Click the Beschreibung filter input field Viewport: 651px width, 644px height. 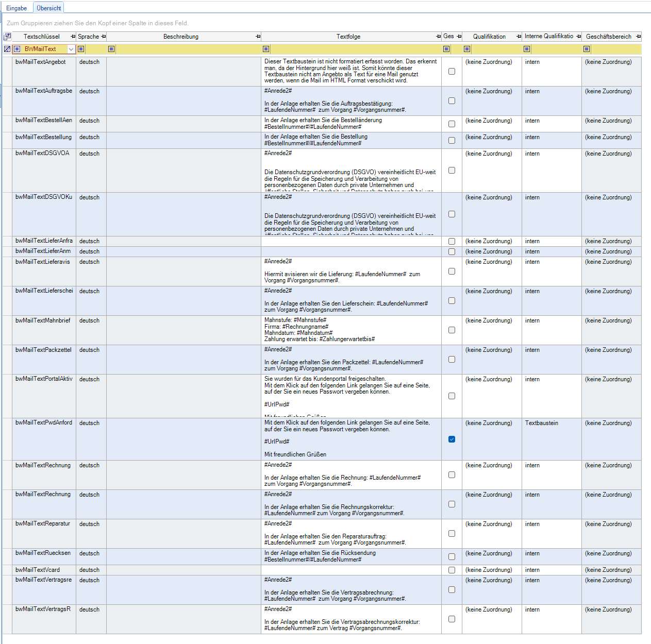tap(188, 49)
